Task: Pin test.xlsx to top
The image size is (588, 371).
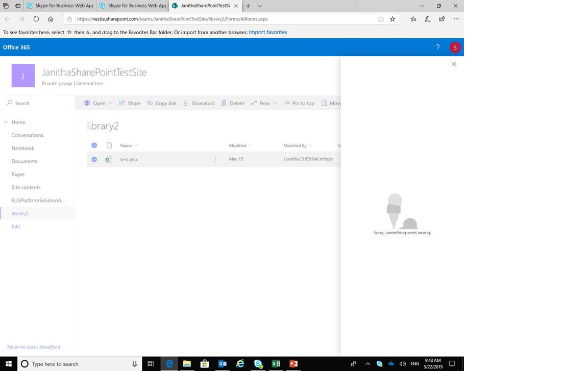Action: coord(299,103)
